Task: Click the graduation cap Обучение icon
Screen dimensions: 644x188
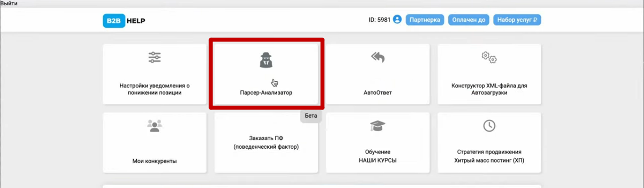Action: (378, 126)
